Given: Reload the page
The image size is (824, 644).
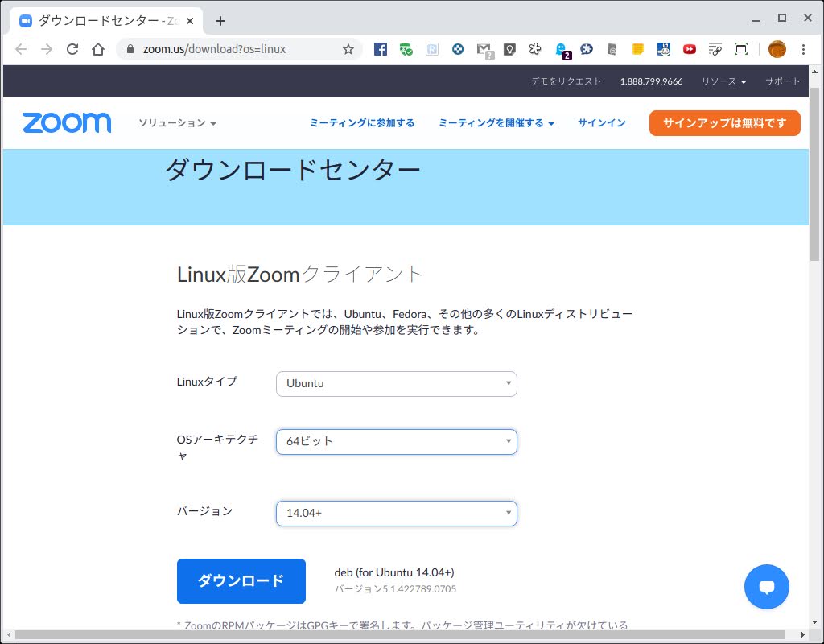Looking at the screenshot, I should pos(72,49).
